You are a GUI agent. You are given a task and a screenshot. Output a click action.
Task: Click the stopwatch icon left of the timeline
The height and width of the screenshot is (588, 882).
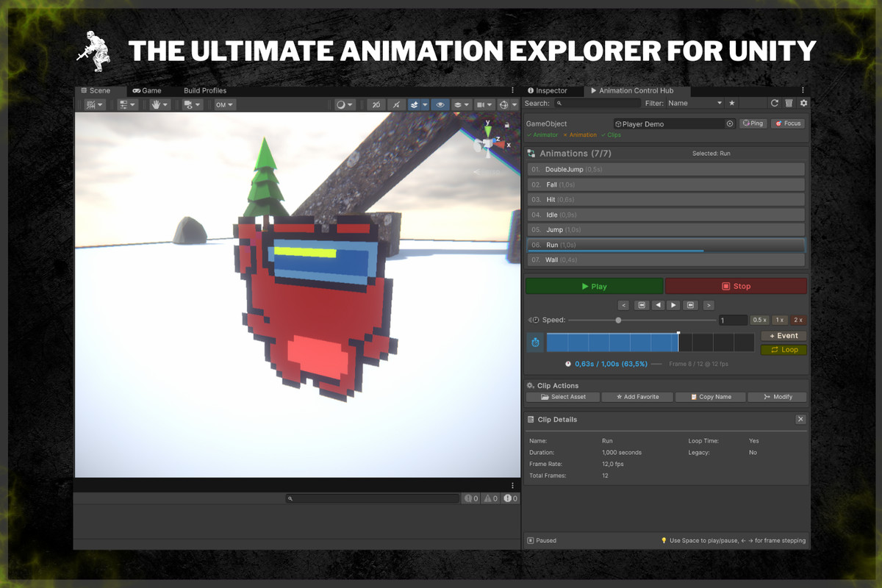[x=535, y=343]
